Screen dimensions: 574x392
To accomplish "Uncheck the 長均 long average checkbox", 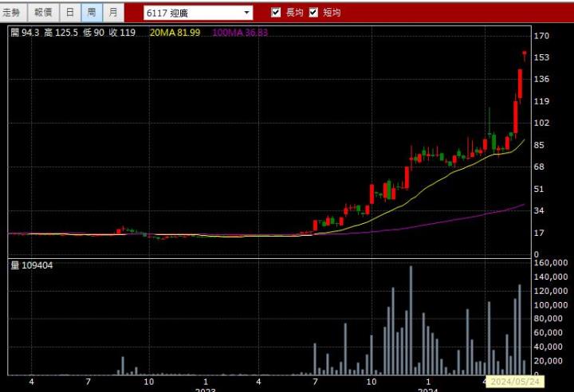I will [x=277, y=12].
